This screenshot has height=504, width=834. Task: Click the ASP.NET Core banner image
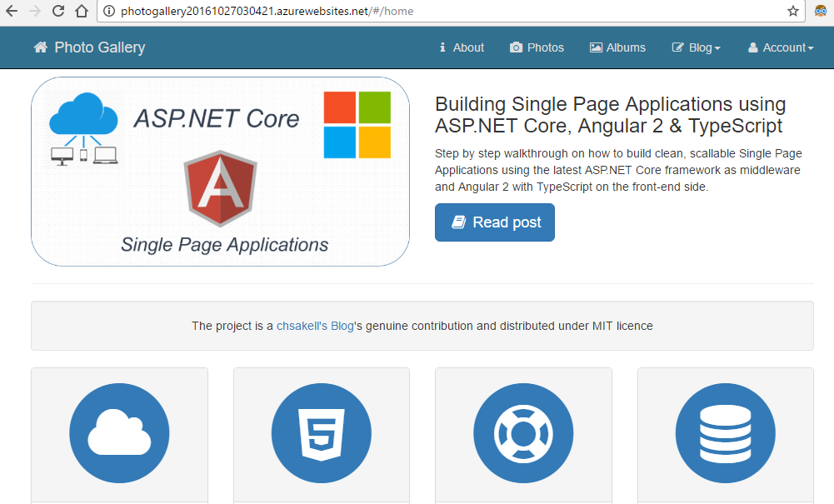click(x=220, y=172)
